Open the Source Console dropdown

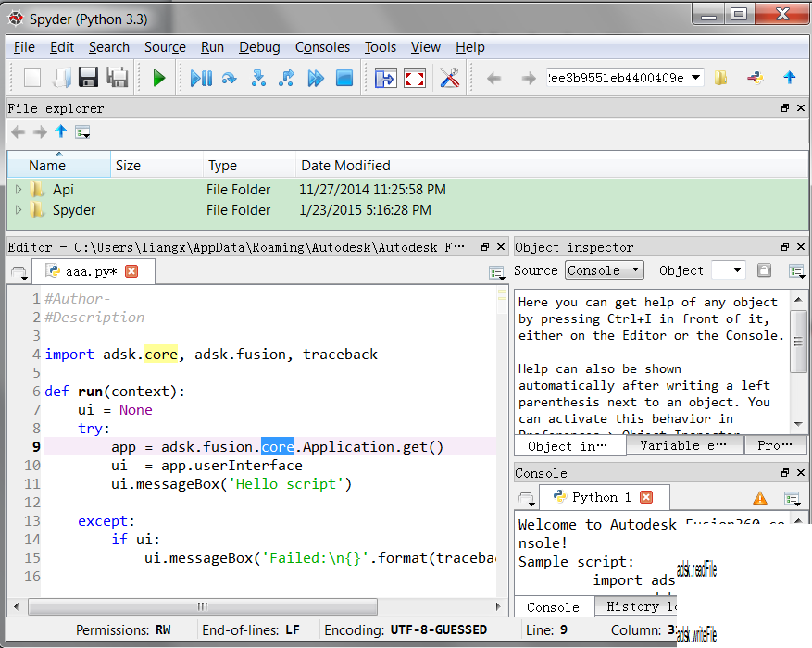point(604,270)
